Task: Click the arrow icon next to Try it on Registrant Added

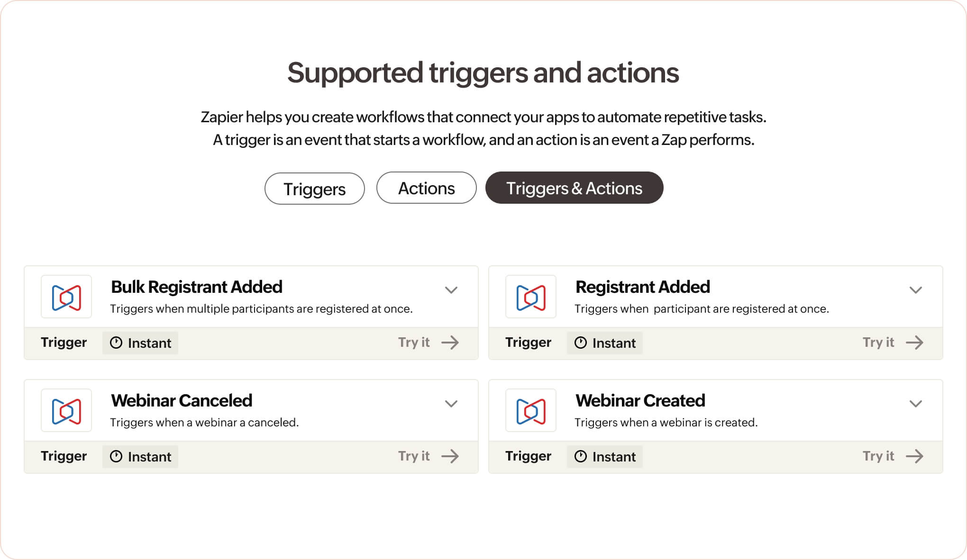Action: 915,342
